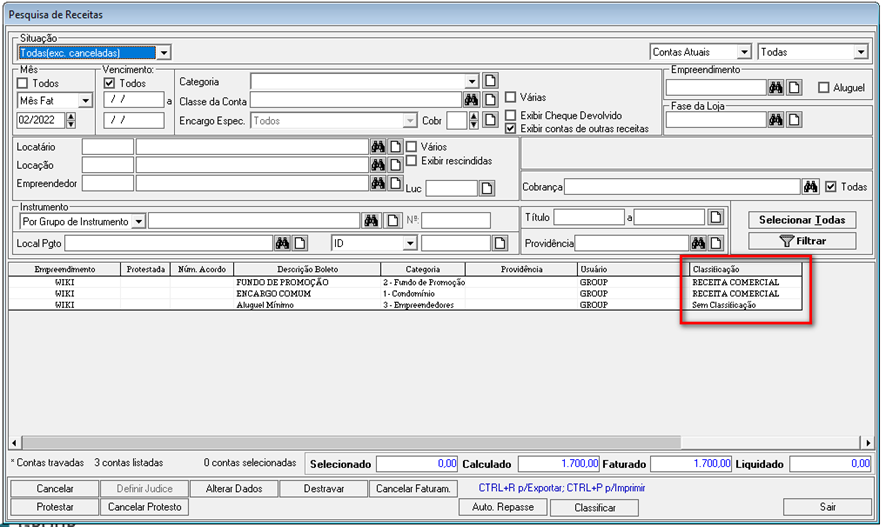Increase the Cobr stepper value
The image size is (886, 527).
point(474,116)
